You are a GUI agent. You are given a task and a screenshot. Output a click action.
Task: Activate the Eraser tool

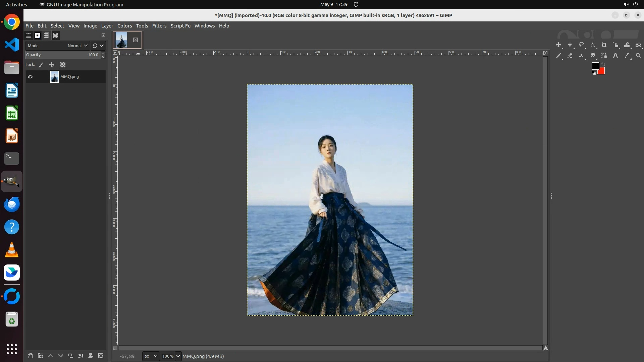(570, 56)
